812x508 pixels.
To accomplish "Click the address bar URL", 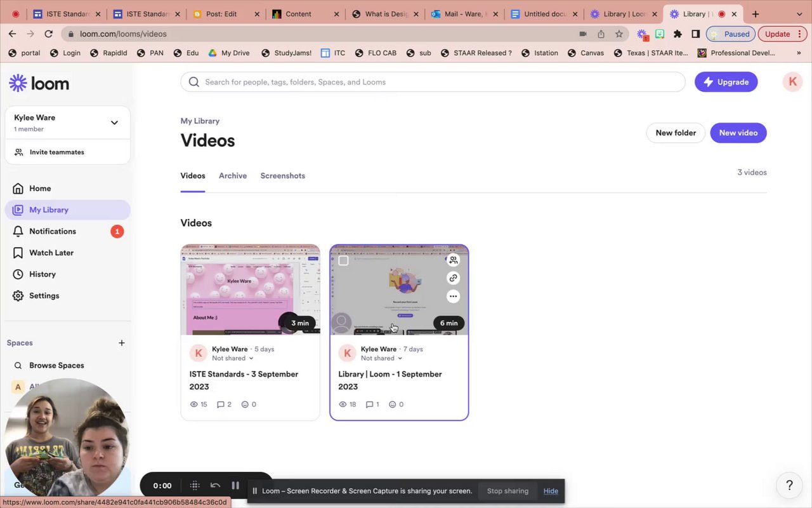I will coord(123,34).
